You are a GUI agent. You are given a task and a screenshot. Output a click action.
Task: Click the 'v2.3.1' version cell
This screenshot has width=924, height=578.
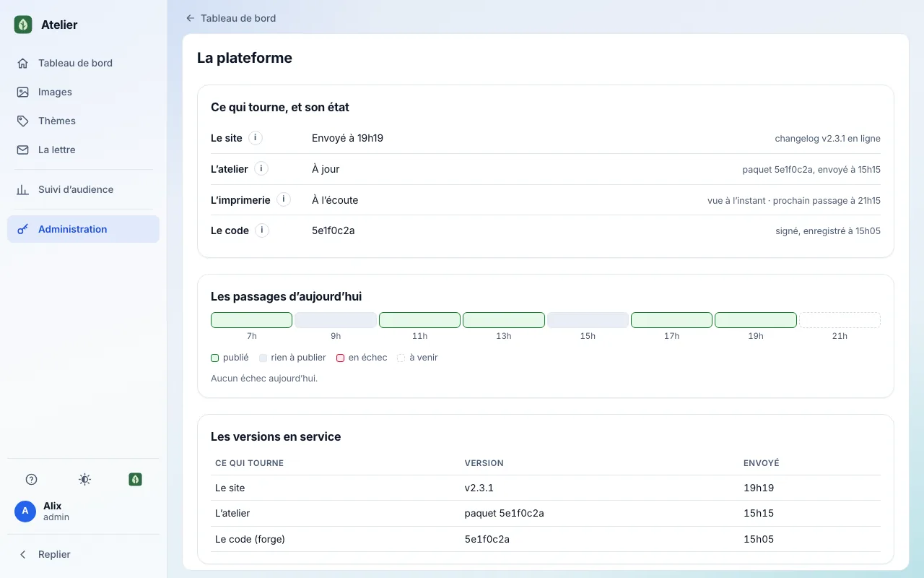click(x=479, y=488)
